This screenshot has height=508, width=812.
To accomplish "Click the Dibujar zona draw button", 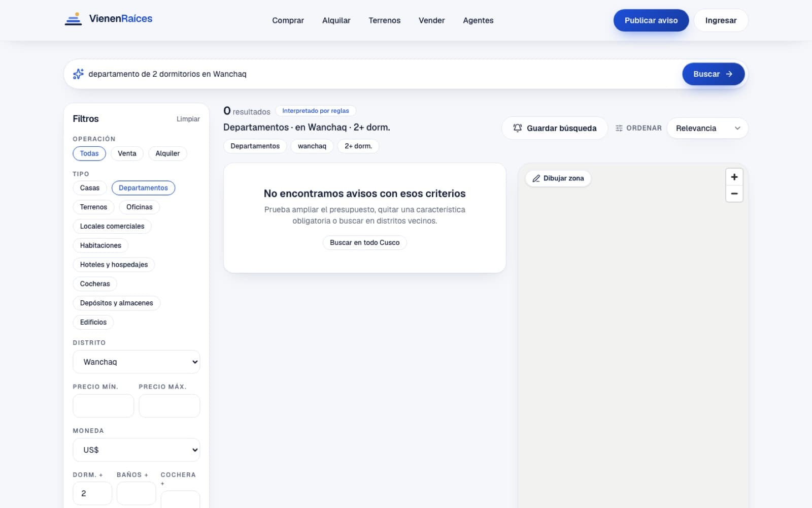I will point(558,178).
